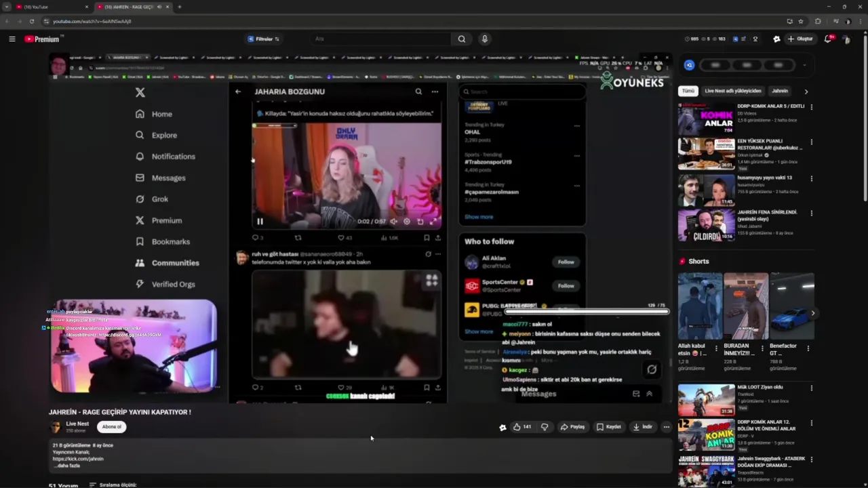The image size is (868, 488).
Task: Pause the tweet video inside the stream
Action: (x=260, y=221)
